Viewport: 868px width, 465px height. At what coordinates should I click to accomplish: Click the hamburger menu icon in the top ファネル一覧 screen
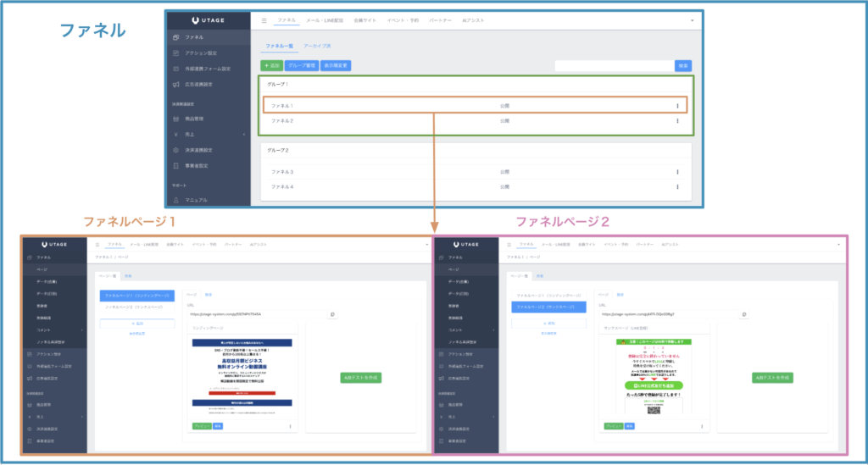point(264,19)
